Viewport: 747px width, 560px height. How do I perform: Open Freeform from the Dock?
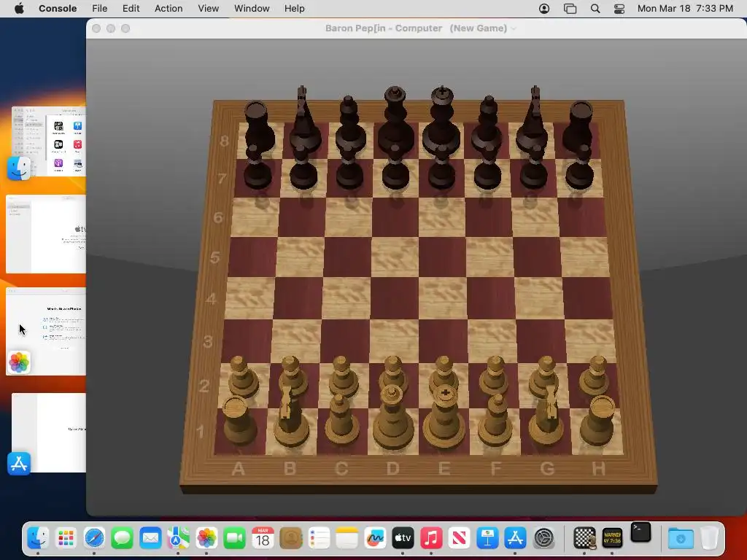pyautogui.click(x=375, y=538)
